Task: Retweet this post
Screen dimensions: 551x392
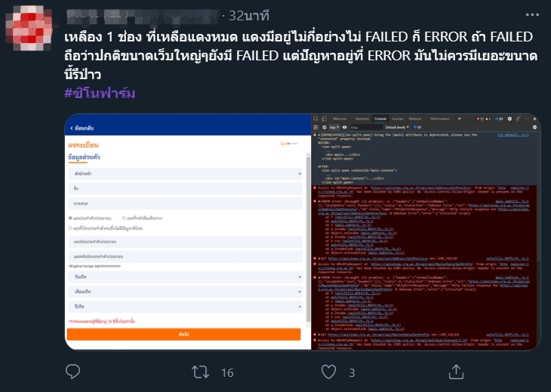Action: [x=200, y=372]
